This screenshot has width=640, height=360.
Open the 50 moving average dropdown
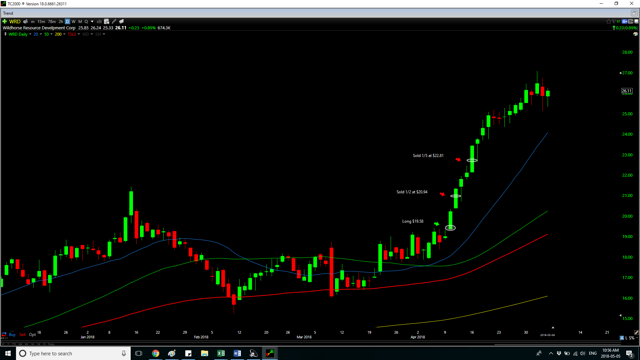[x=51, y=34]
